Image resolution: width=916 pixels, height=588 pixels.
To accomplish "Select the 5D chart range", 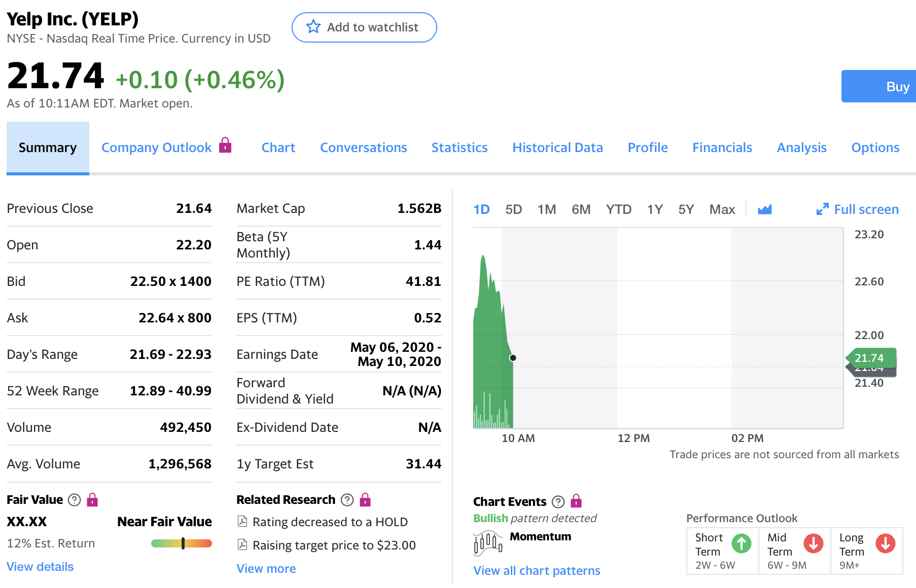I will [513, 209].
